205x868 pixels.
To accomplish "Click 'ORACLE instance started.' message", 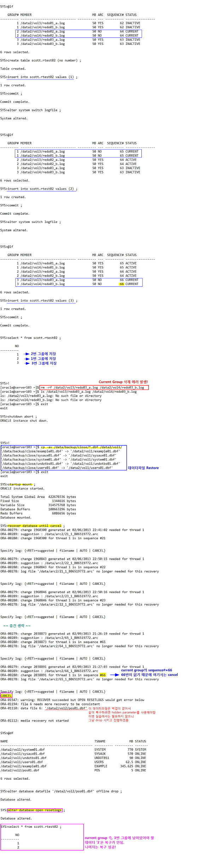I will coord(22,489).
